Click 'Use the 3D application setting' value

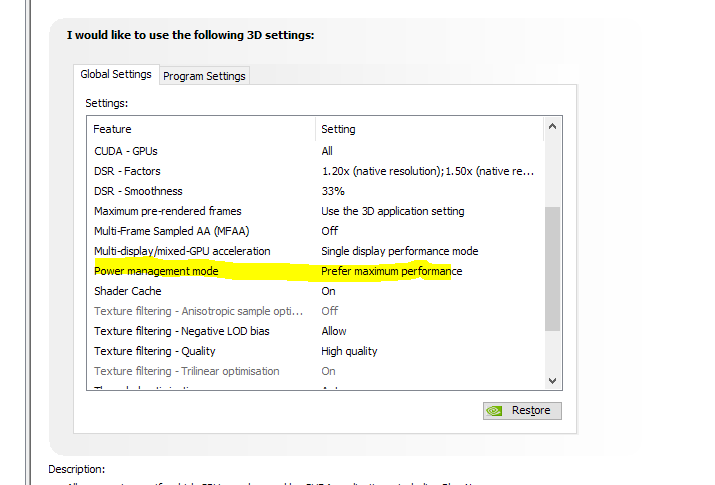(393, 212)
